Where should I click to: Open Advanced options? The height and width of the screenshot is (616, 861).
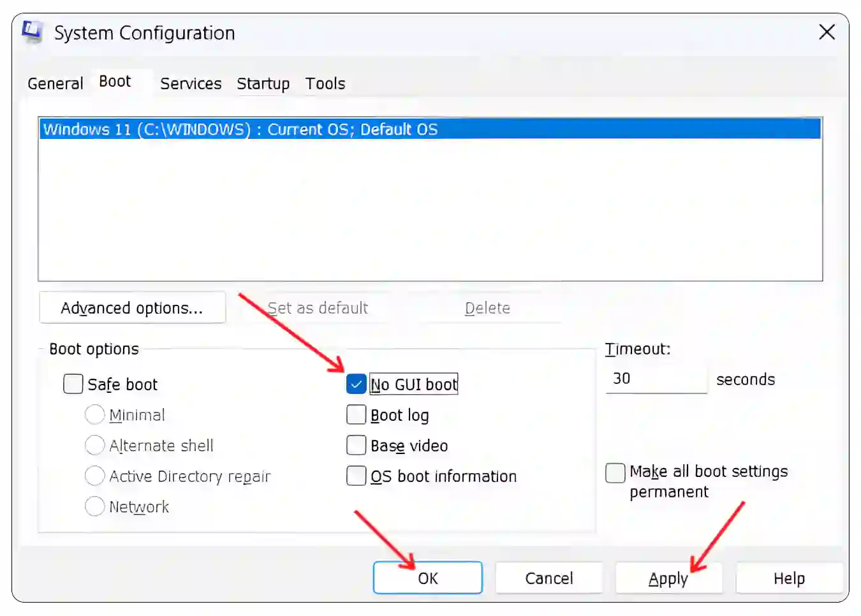click(x=132, y=308)
